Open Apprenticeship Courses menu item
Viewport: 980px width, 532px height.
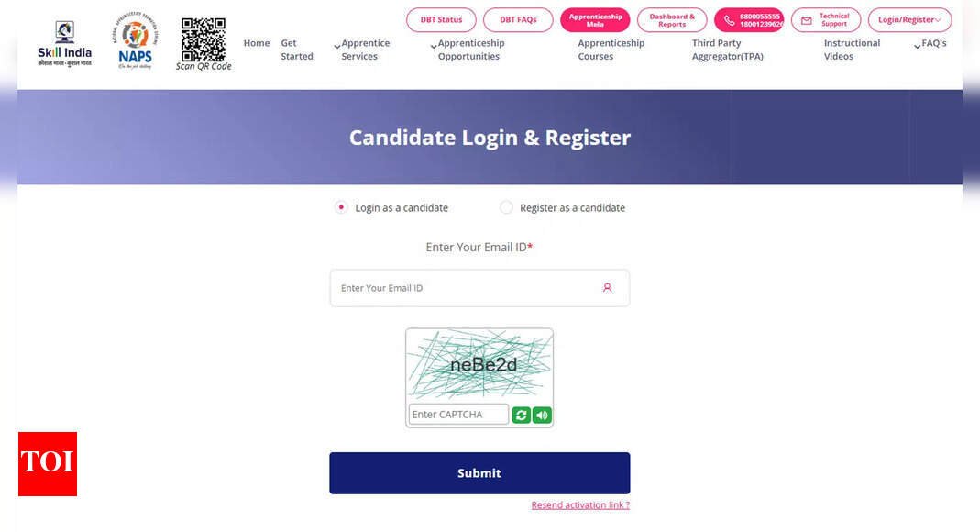click(x=611, y=50)
